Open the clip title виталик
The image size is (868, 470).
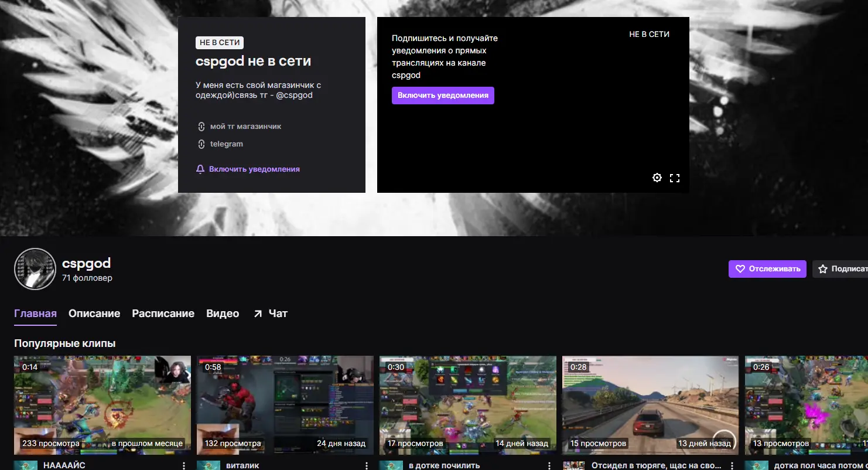pyautogui.click(x=243, y=465)
